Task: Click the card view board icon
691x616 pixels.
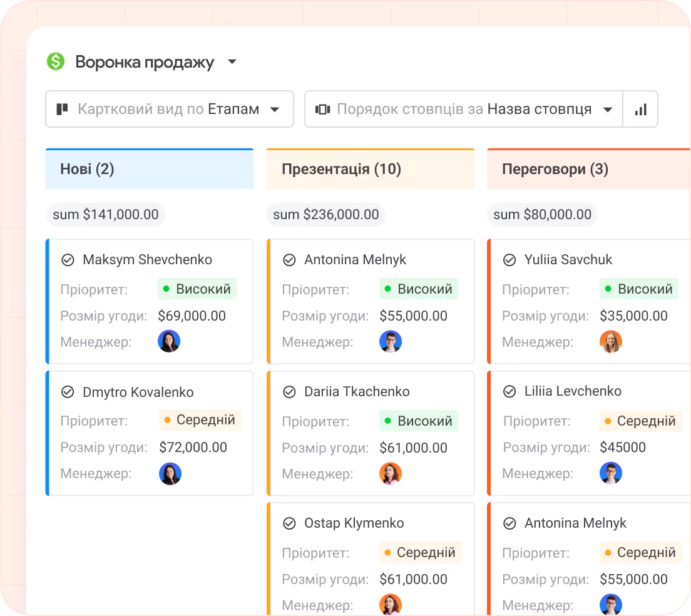Action: coord(62,110)
